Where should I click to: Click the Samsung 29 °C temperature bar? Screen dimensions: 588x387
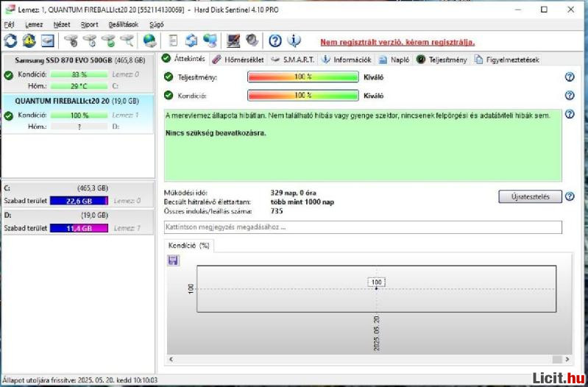tap(79, 86)
